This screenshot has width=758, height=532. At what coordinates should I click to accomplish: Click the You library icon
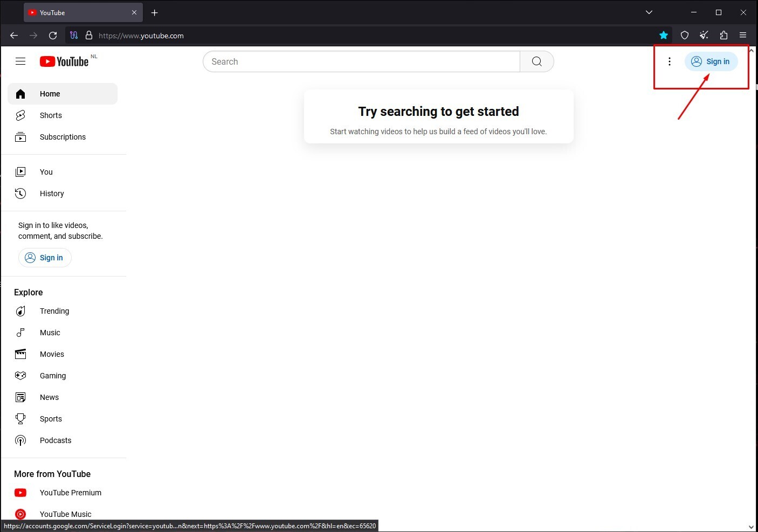[x=20, y=172]
